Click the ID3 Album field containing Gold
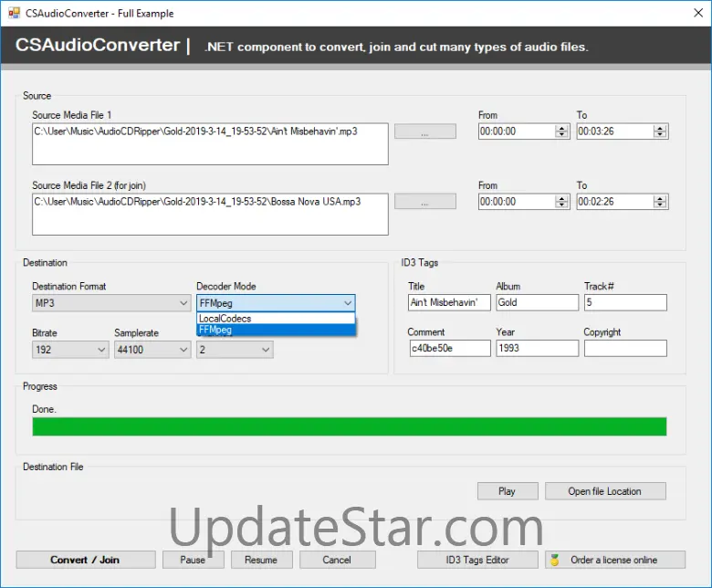 click(x=538, y=302)
